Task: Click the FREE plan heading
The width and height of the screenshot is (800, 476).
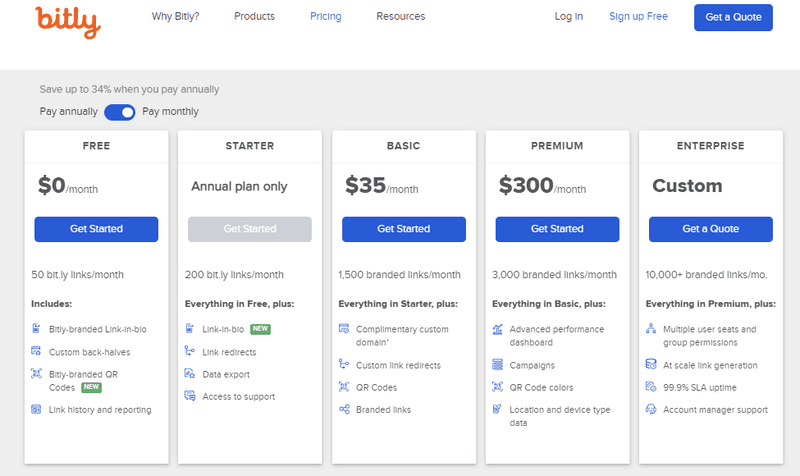Action: [x=96, y=146]
